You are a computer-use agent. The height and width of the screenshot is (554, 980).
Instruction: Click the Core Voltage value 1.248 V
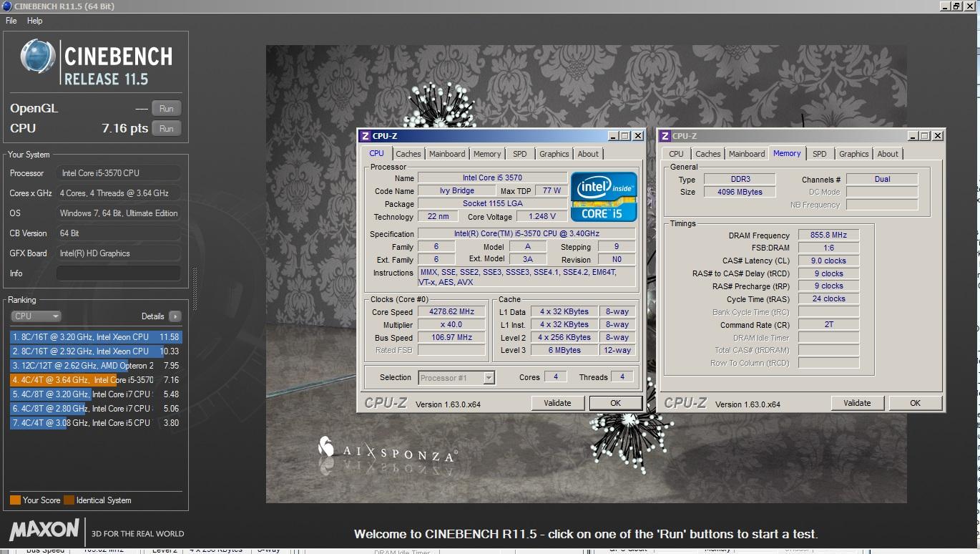point(542,216)
